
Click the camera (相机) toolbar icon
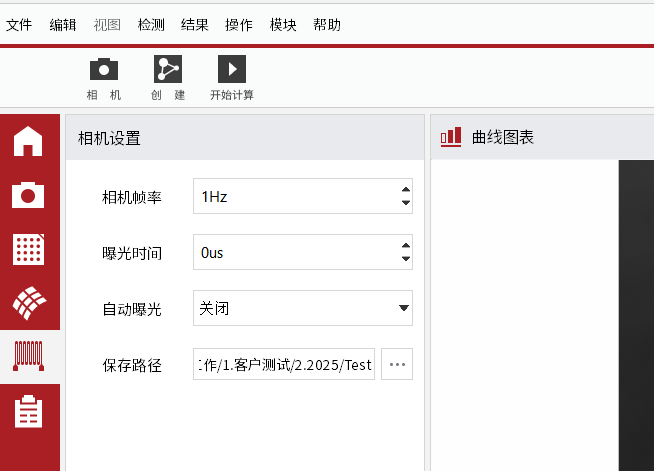[x=104, y=69]
